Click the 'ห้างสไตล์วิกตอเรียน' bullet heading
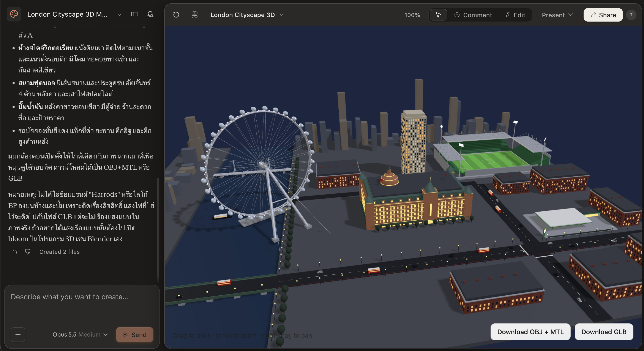Screen dimensions: 644x351 [46, 48]
